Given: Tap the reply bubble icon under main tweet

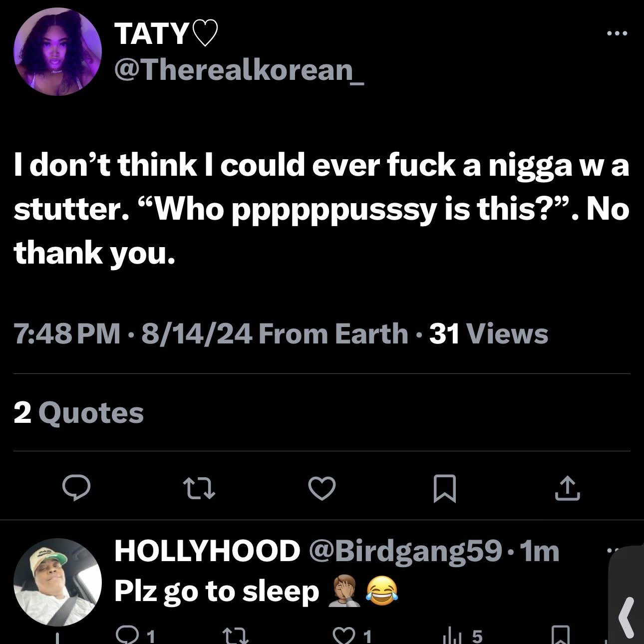Looking at the screenshot, I should point(76,488).
